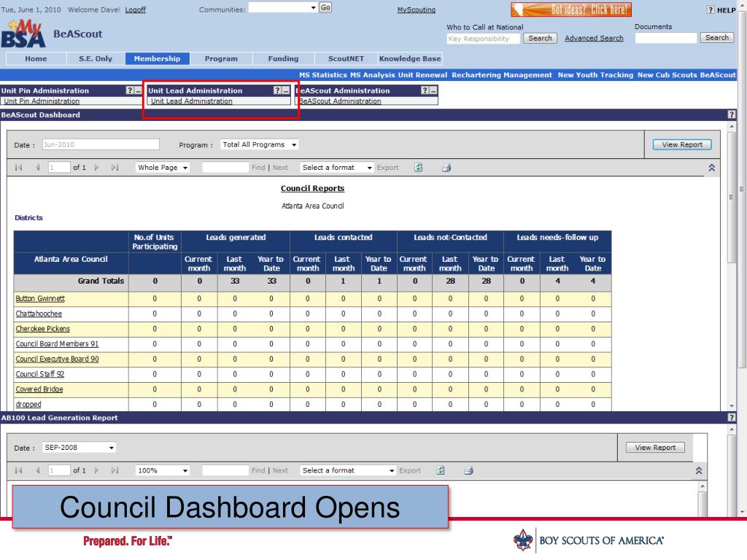Go to previous page in AB100 report
The height and width of the screenshot is (560, 747).
point(38,470)
